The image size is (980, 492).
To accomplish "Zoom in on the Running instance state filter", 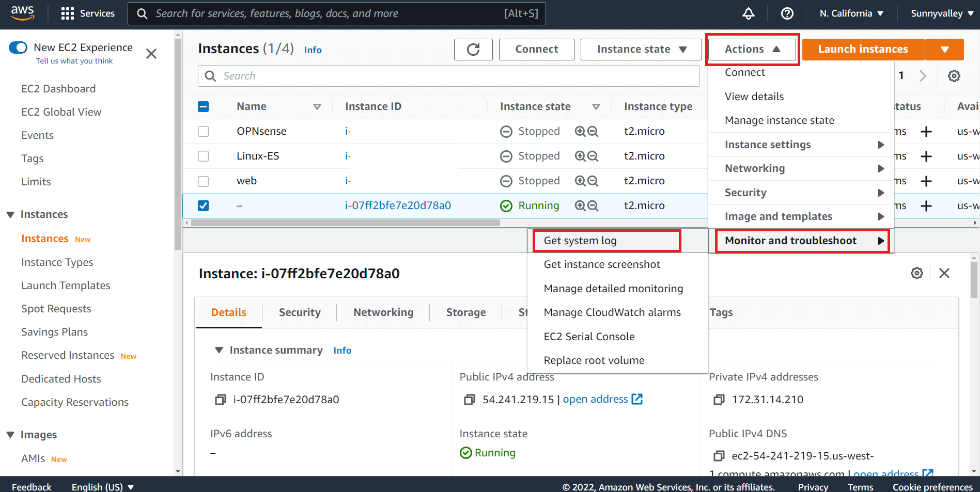I will (581, 205).
